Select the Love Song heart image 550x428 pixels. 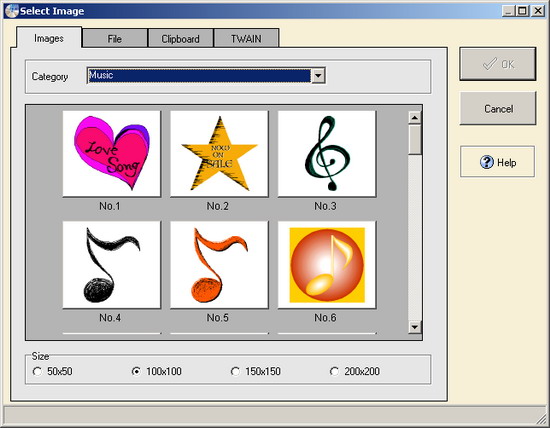112,154
